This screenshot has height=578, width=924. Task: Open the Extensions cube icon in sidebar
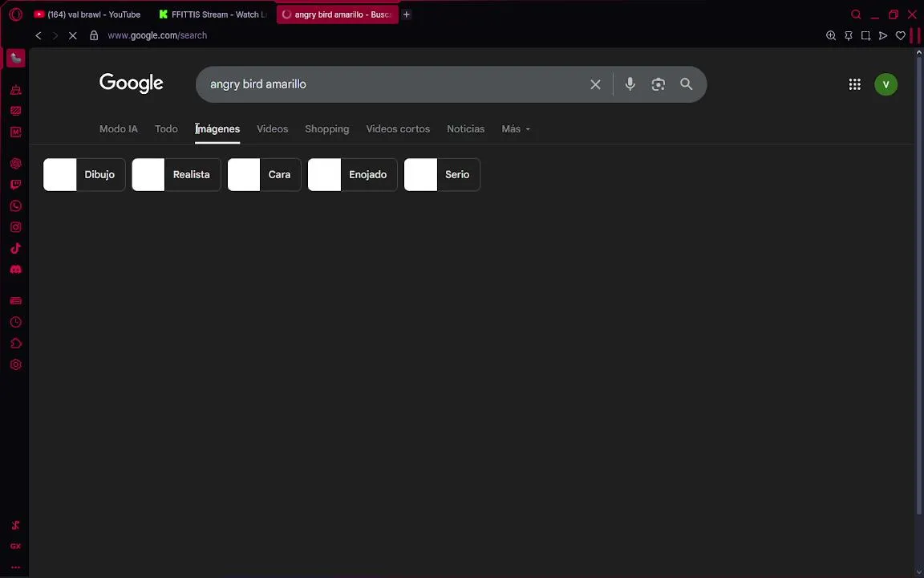coord(16,344)
